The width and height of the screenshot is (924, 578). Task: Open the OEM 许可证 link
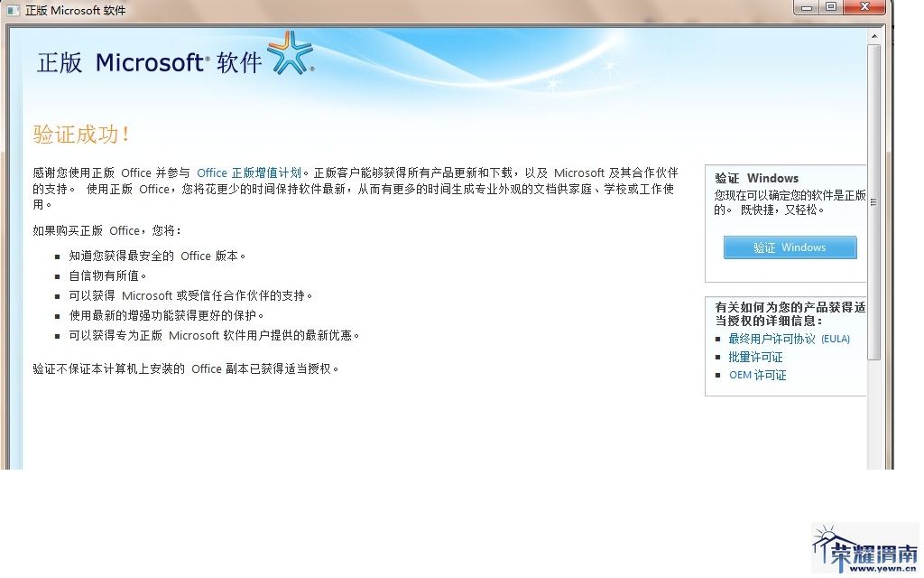(x=757, y=375)
